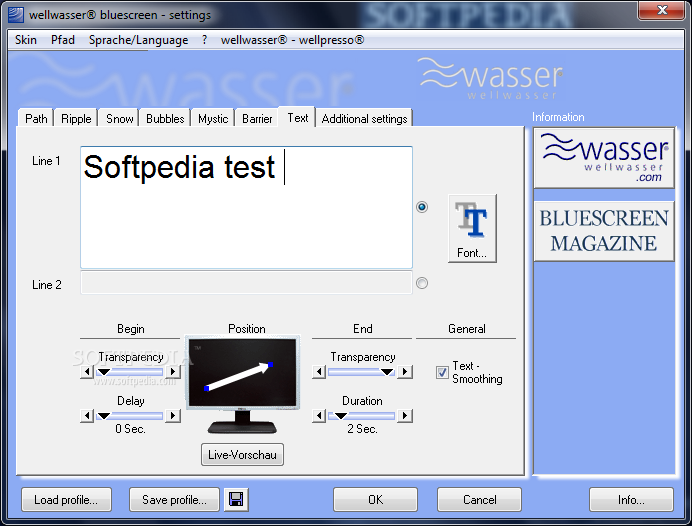The height and width of the screenshot is (526, 692).
Task: Open the Sprache/Language menu
Action: coord(138,40)
